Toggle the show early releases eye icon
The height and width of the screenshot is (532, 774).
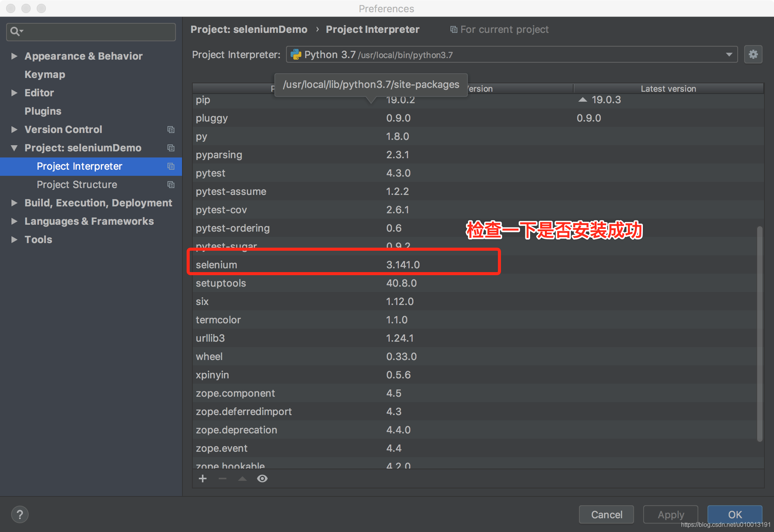pyautogui.click(x=262, y=478)
